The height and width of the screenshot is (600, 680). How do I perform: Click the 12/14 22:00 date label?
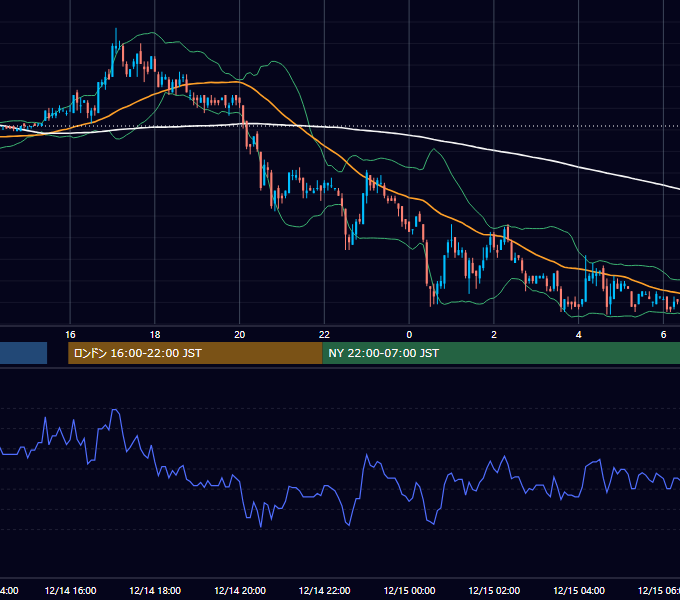coord(324,590)
